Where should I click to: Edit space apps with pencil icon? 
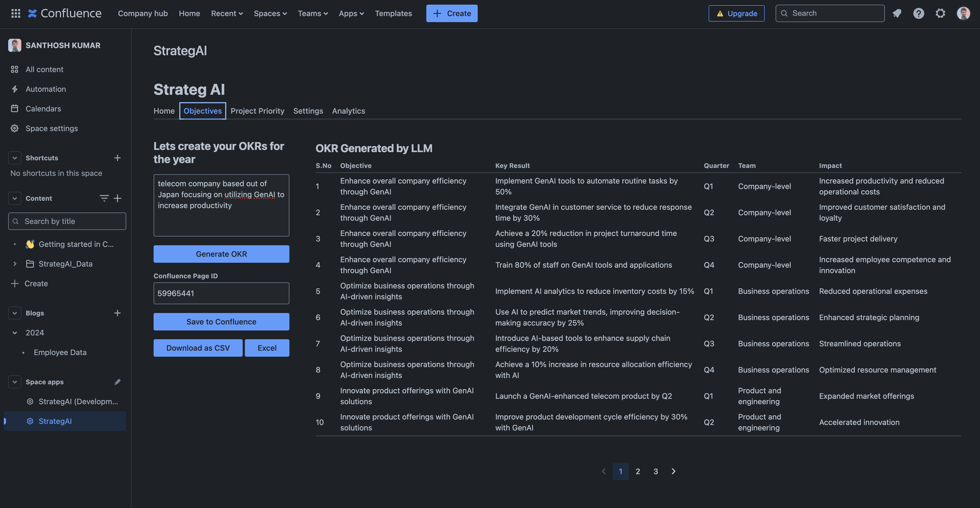point(118,382)
